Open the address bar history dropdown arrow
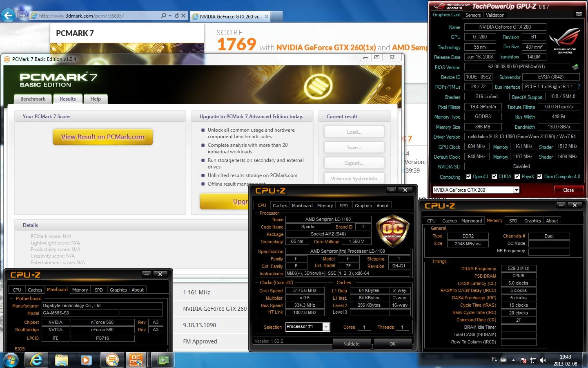The image size is (588, 368). coord(170,16)
